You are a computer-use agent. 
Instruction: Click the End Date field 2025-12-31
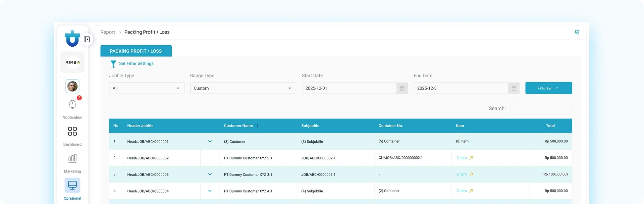461,88
